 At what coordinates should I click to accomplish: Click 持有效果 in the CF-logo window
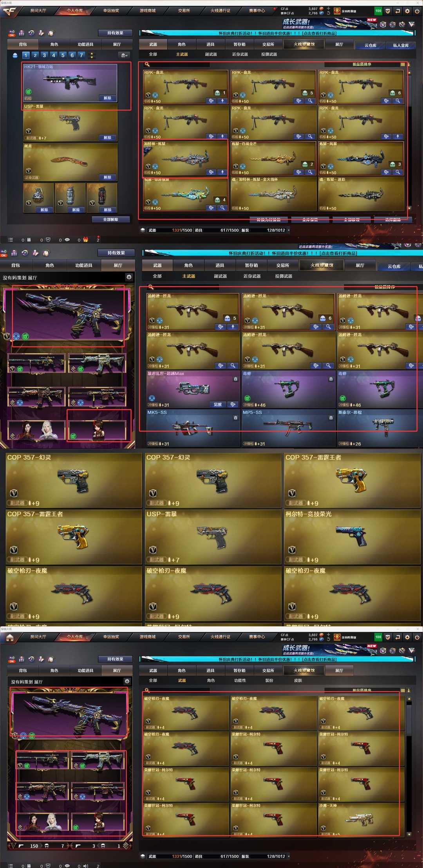(x=115, y=33)
